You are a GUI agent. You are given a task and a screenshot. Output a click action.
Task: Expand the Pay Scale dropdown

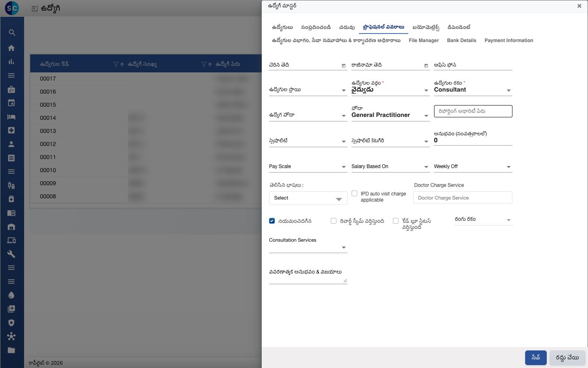pyautogui.click(x=308, y=167)
